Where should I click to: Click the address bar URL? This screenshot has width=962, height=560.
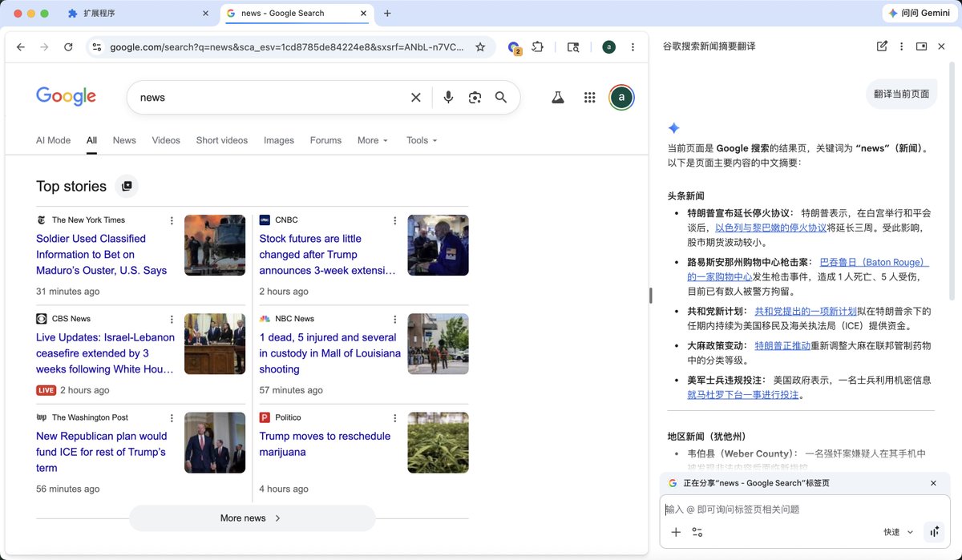coord(286,47)
